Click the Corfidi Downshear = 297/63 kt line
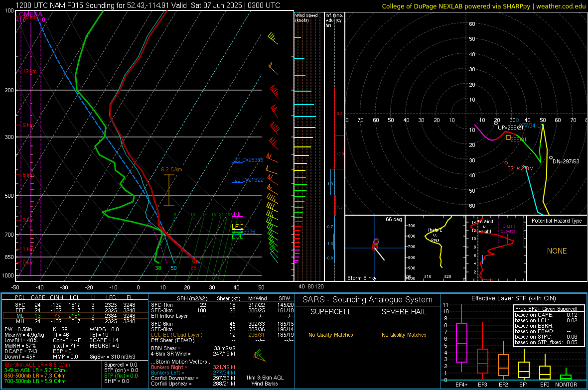This screenshot has height=390, width=588. (x=193, y=378)
